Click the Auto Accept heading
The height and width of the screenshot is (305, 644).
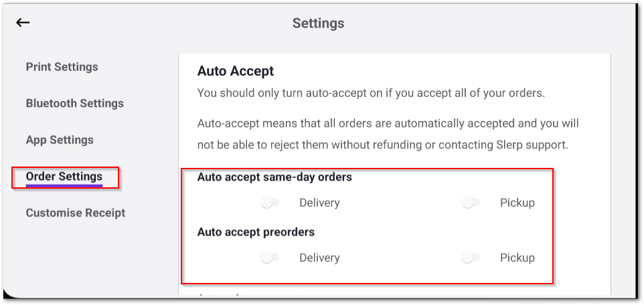[236, 71]
